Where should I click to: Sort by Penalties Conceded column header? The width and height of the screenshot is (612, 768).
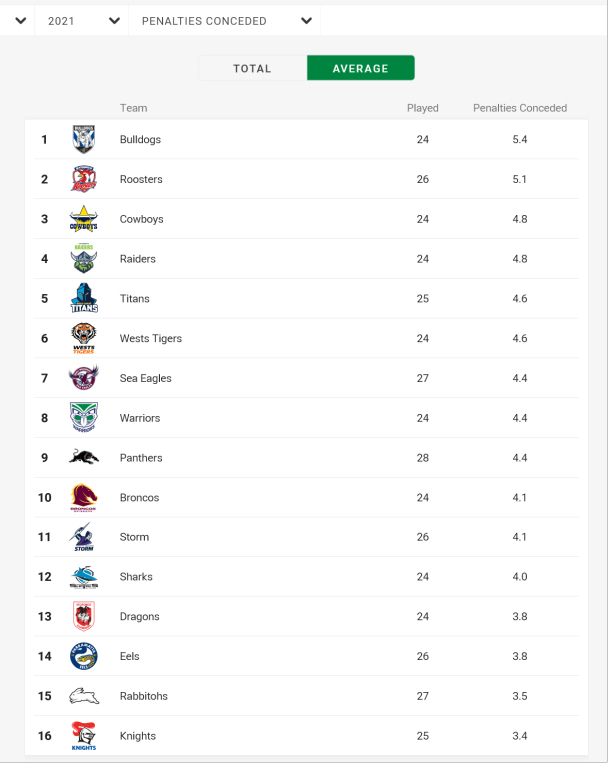520,108
